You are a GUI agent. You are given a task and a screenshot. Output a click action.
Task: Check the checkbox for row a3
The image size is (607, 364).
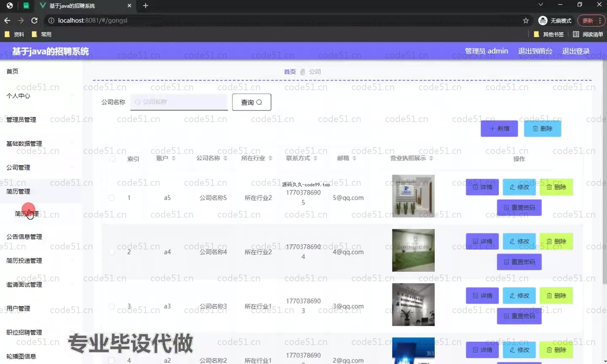(x=112, y=306)
